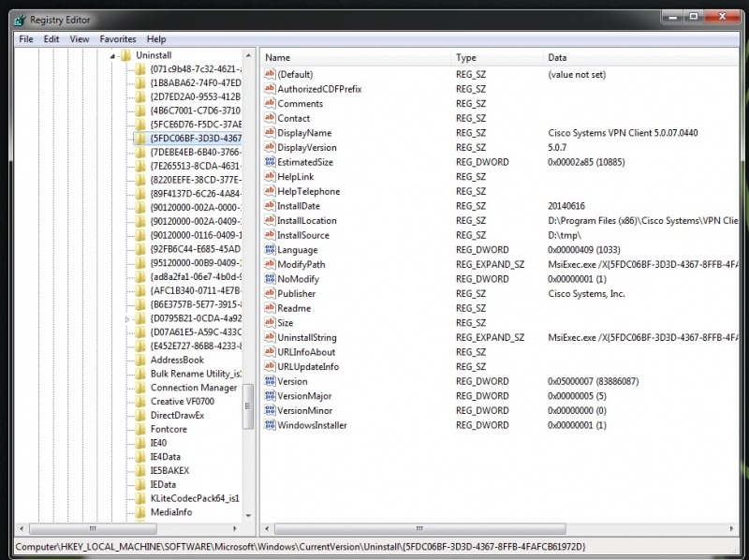Click the string icon beside Comments
This screenshot has width=749, height=560.
coord(270,103)
